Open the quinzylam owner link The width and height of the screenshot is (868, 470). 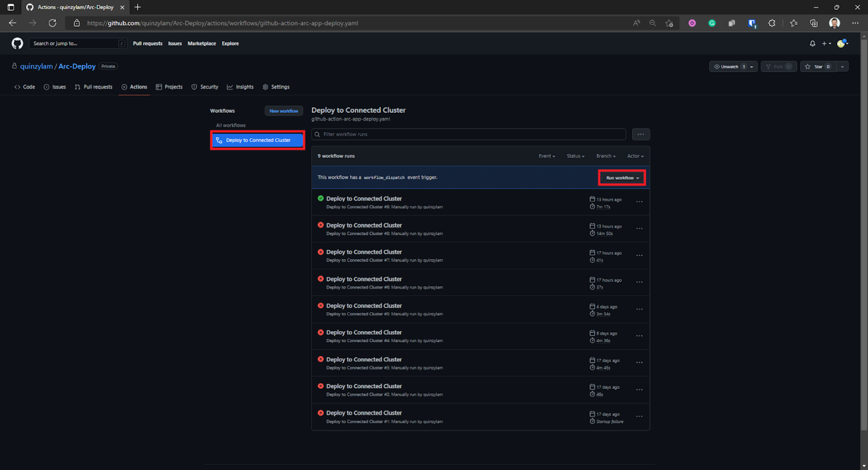pos(36,66)
